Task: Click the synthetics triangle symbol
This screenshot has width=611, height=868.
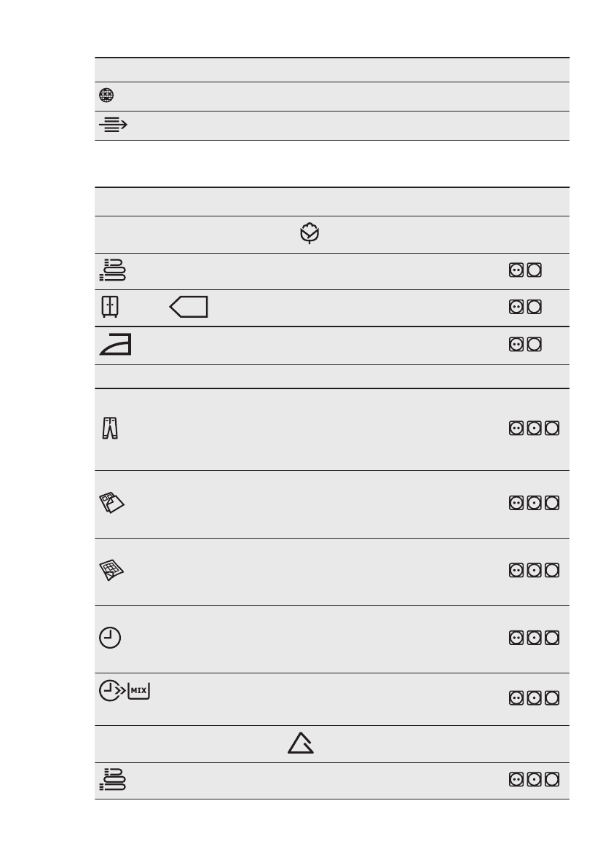Action: click(x=300, y=743)
